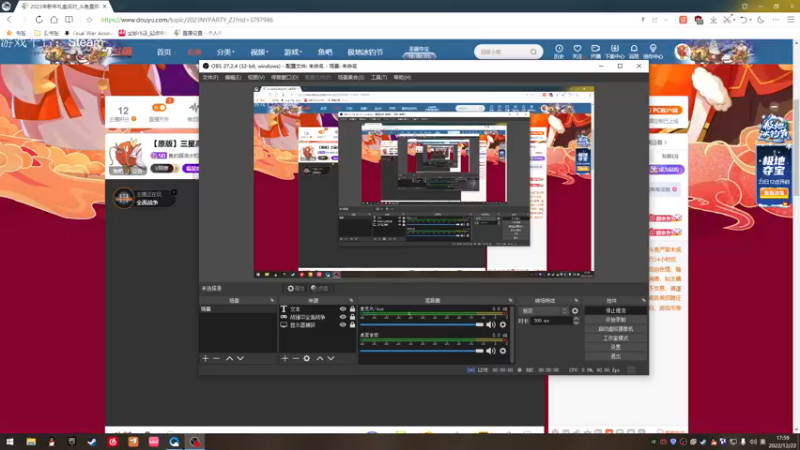This screenshot has height=450, width=800.
Task: Remove the selected scene with the minus icon
Action: pos(216,359)
